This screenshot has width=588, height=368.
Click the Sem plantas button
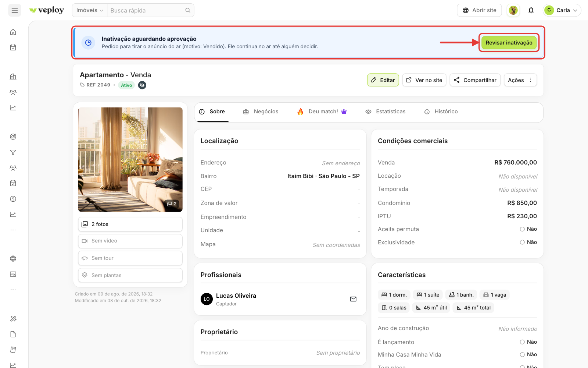pos(130,275)
